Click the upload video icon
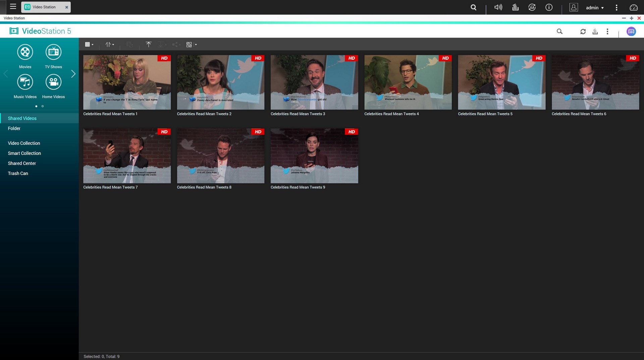This screenshot has height=360, width=644. click(149, 44)
